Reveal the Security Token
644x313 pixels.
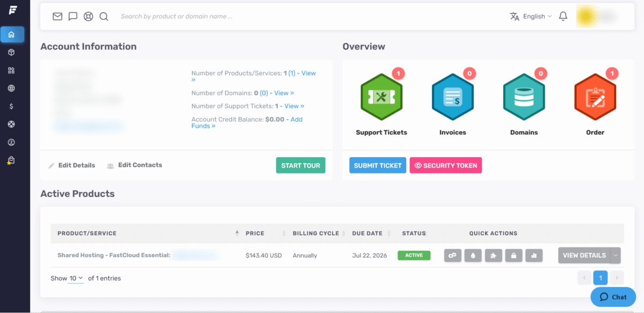[x=445, y=165]
